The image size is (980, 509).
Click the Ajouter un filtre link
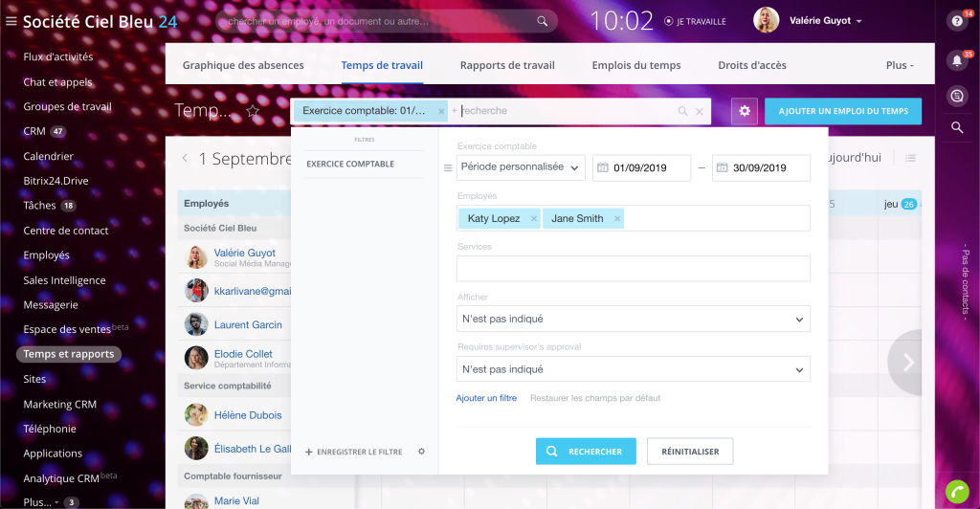(x=486, y=398)
